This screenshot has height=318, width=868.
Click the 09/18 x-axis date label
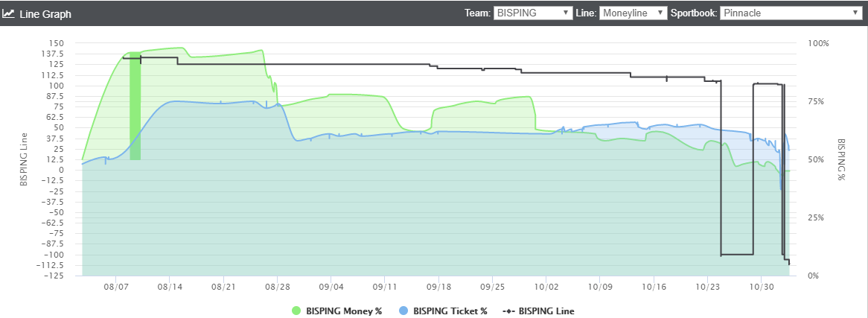coord(438,287)
